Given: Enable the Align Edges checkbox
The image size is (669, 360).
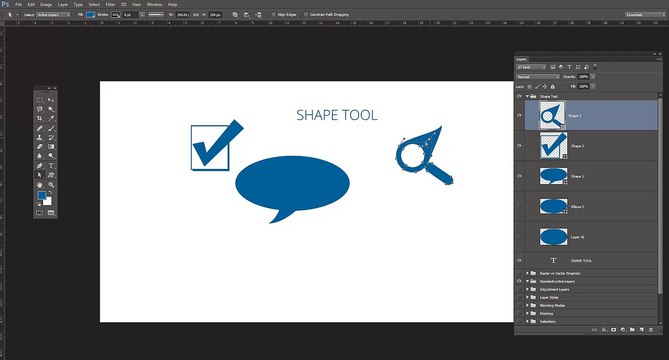Looking at the screenshot, I should pyautogui.click(x=274, y=15).
